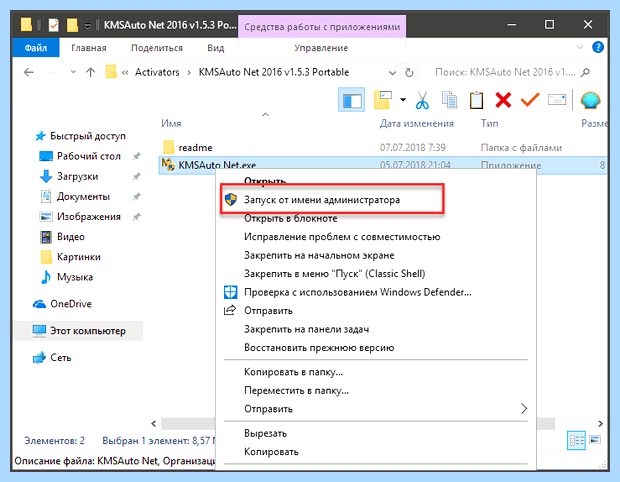620x482 pixels.
Task: Open Быстрый доступ in the navigation pane
Action: click(x=87, y=136)
